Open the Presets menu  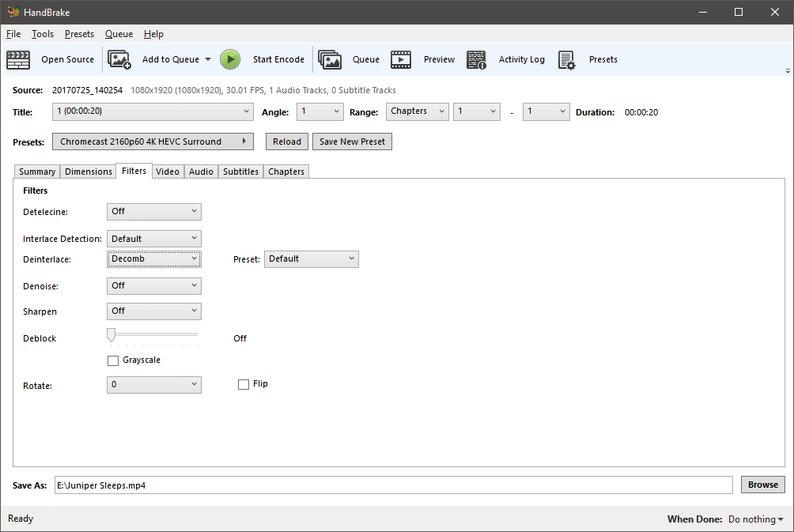pos(80,34)
